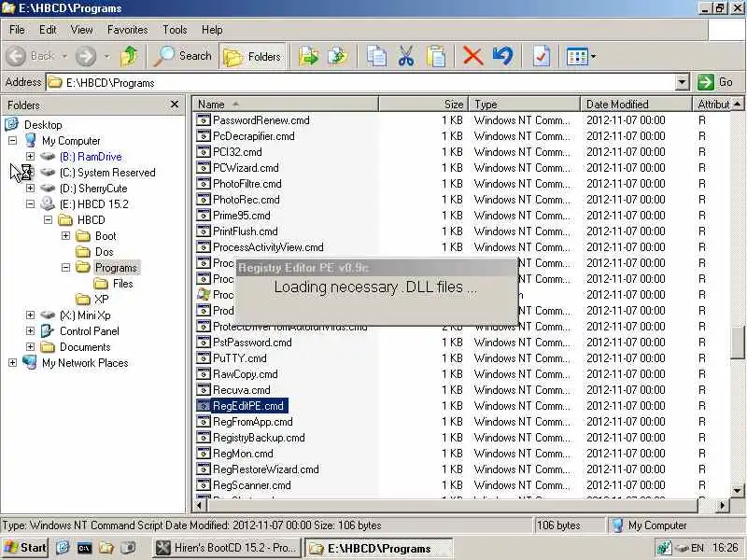Open the View menu

[x=81, y=30]
